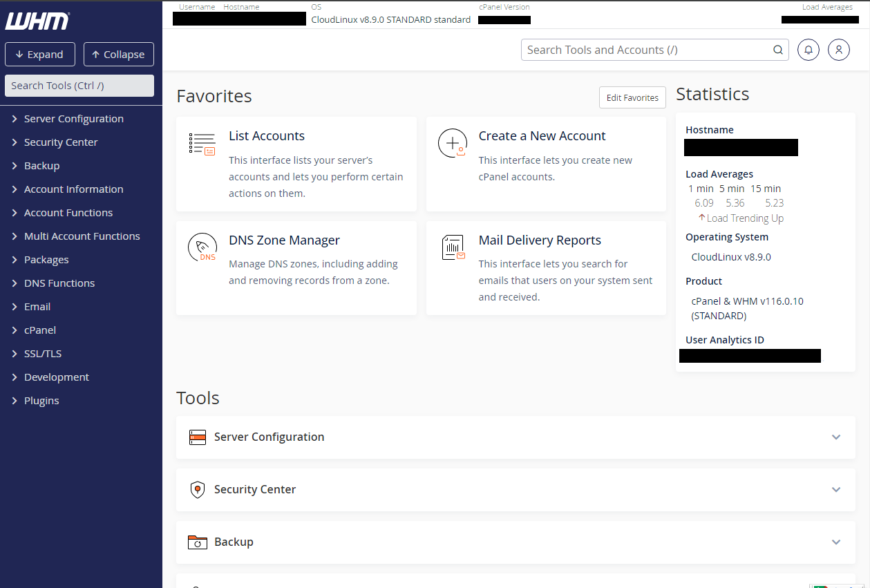Expand Account Functions arrow in sidebar
Image resolution: width=870 pixels, height=588 pixels.
point(15,213)
